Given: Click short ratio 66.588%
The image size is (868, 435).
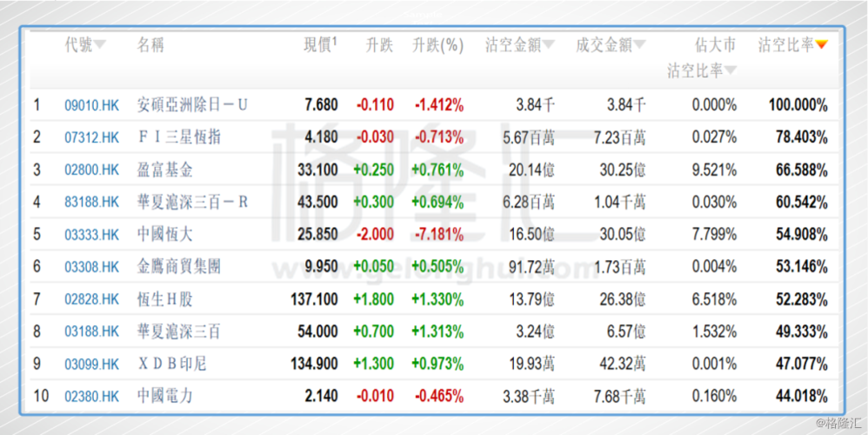Looking at the screenshot, I should pyautogui.click(x=802, y=170).
